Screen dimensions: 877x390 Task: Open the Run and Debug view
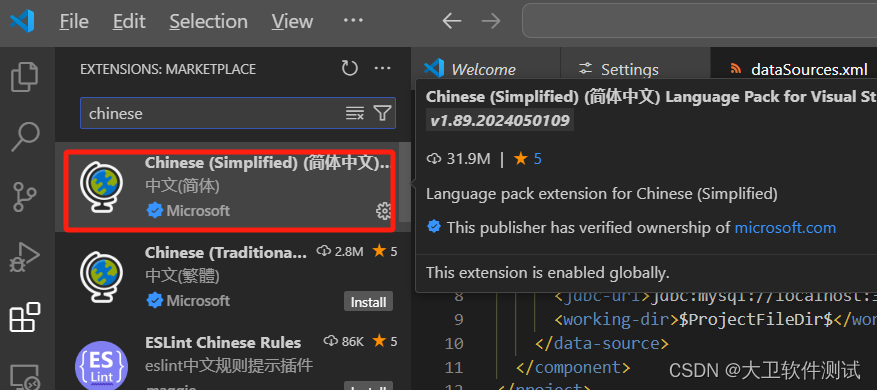coord(25,257)
